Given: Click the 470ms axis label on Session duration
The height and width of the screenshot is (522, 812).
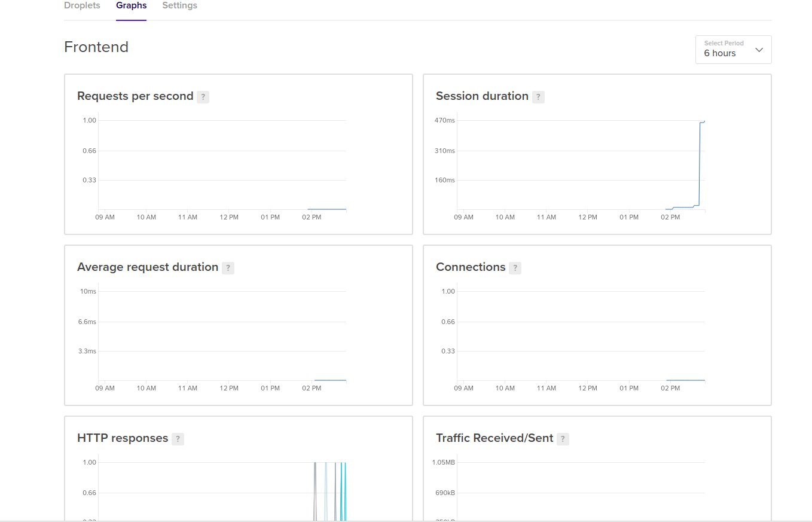Looking at the screenshot, I should pyautogui.click(x=445, y=120).
